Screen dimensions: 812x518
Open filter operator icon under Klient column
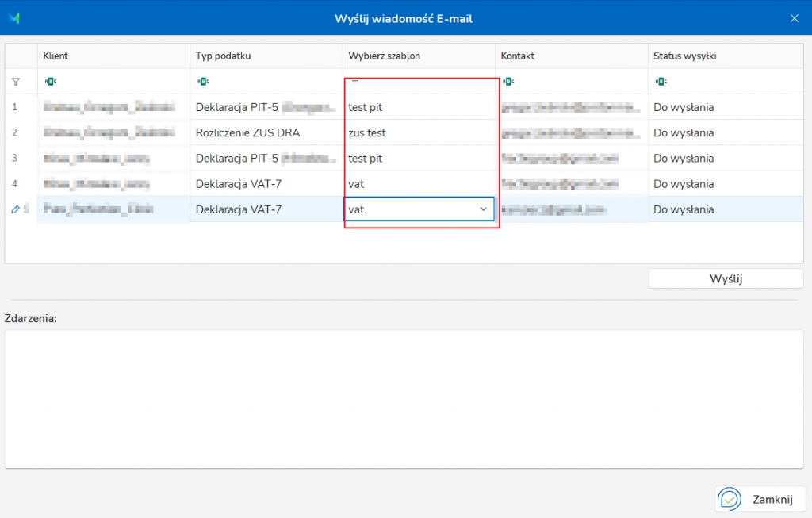coord(50,82)
